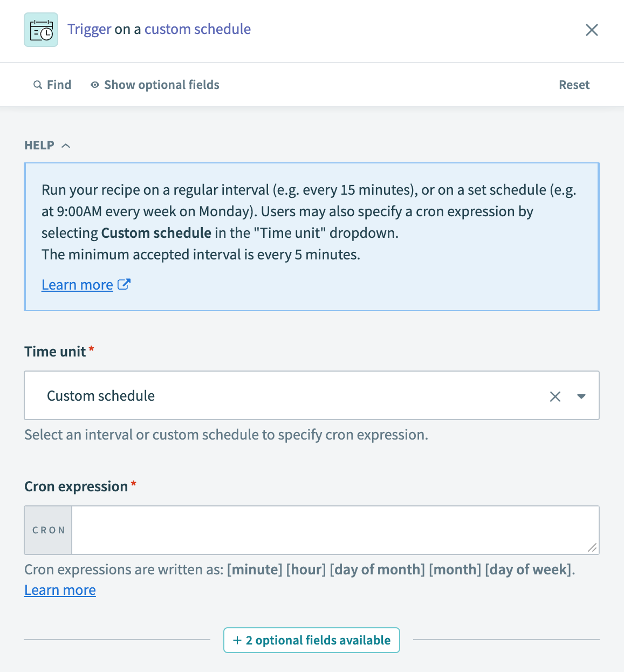
Task: Open Learn more link below cron field
Action: point(60,591)
